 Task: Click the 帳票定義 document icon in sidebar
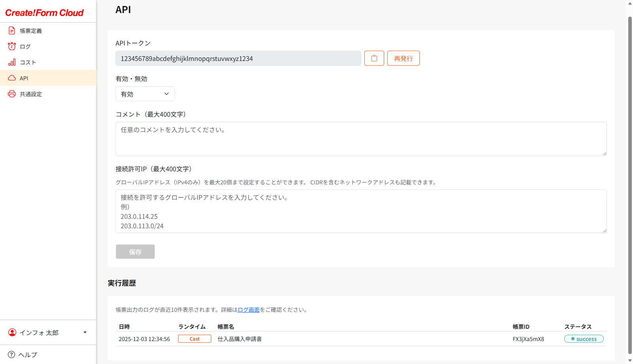[12, 30]
